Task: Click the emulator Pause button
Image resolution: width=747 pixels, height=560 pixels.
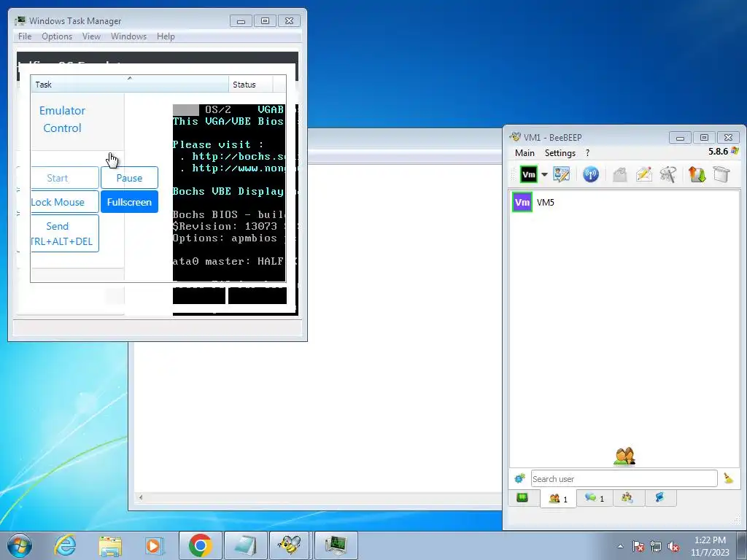Action: pyautogui.click(x=129, y=178)
